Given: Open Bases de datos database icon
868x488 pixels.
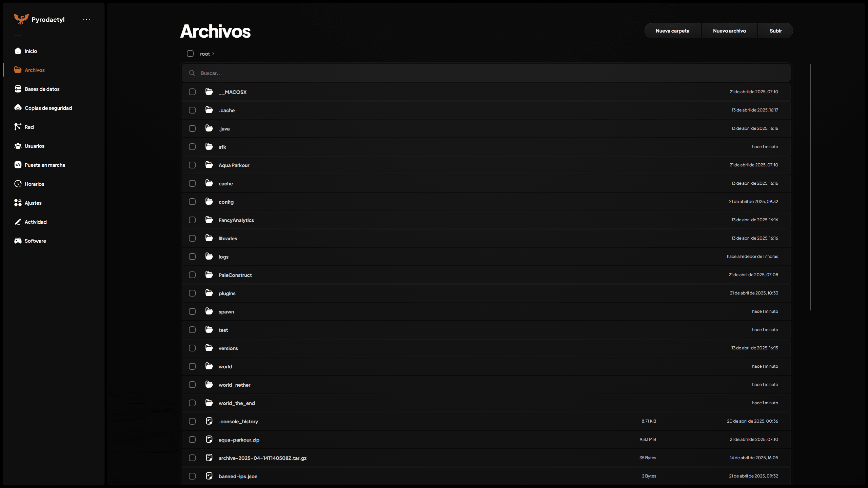Looking at the screenshot, I should tap(18, 89).
